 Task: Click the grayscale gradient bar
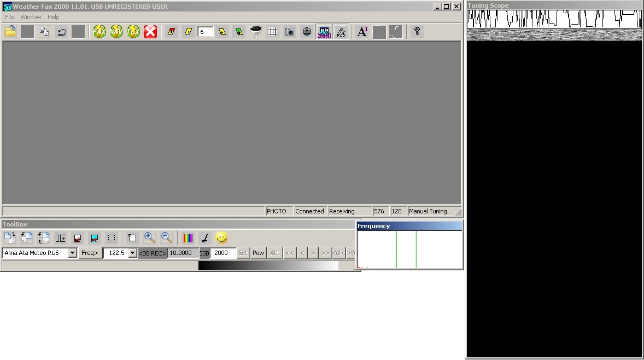pos(268,265)
